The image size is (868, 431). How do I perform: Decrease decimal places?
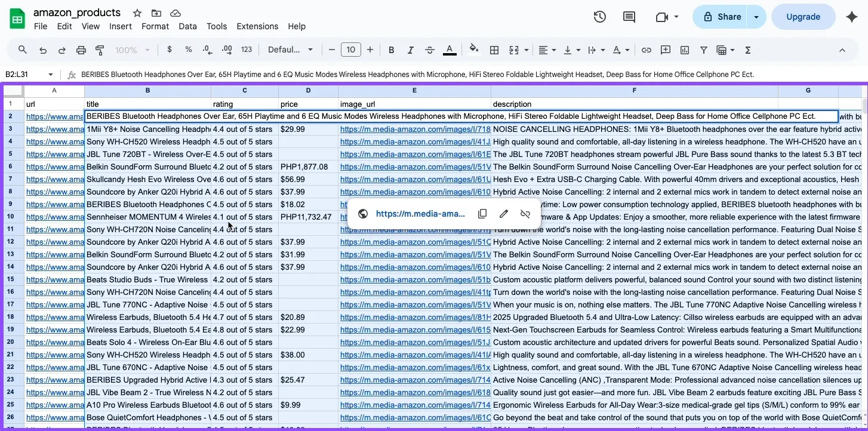click(x=207, y=50)
